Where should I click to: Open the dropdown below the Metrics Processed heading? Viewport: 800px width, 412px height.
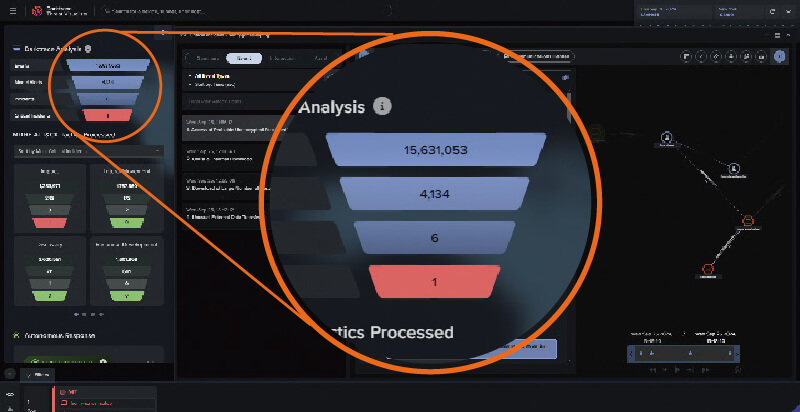coord(89,151)
